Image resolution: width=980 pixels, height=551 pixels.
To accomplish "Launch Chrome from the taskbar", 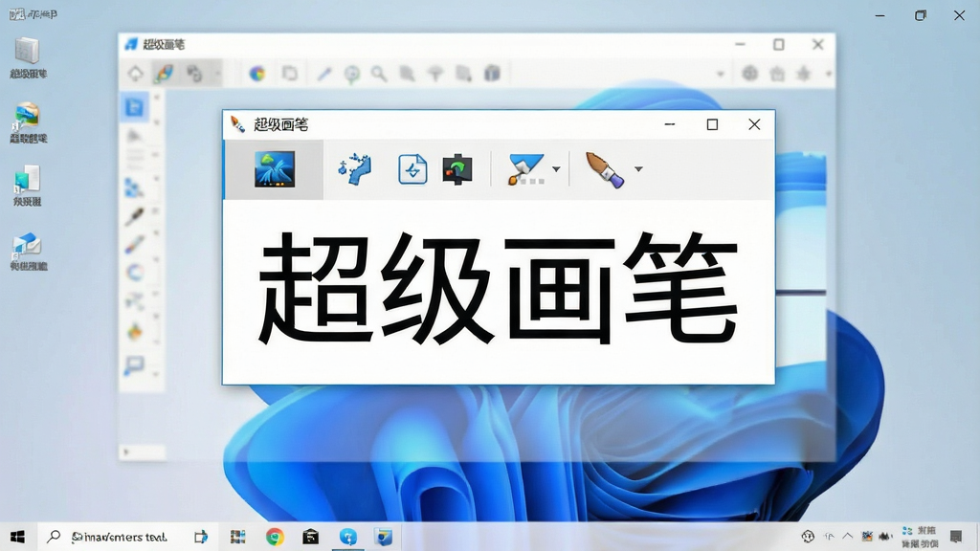I will (x=275, y=537).
